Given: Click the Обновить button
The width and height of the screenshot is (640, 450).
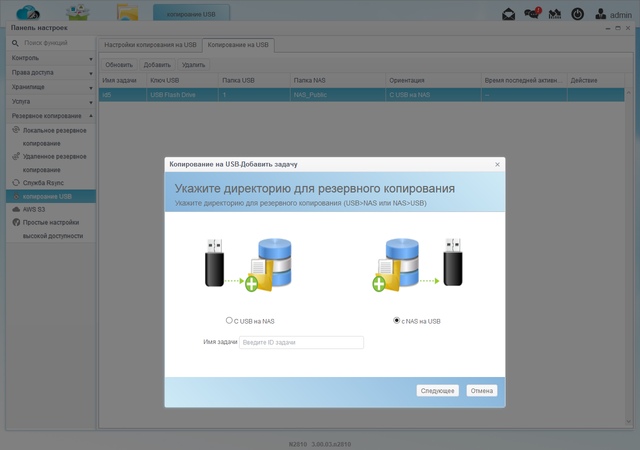Looking at the screenshot, I should 119,65.
